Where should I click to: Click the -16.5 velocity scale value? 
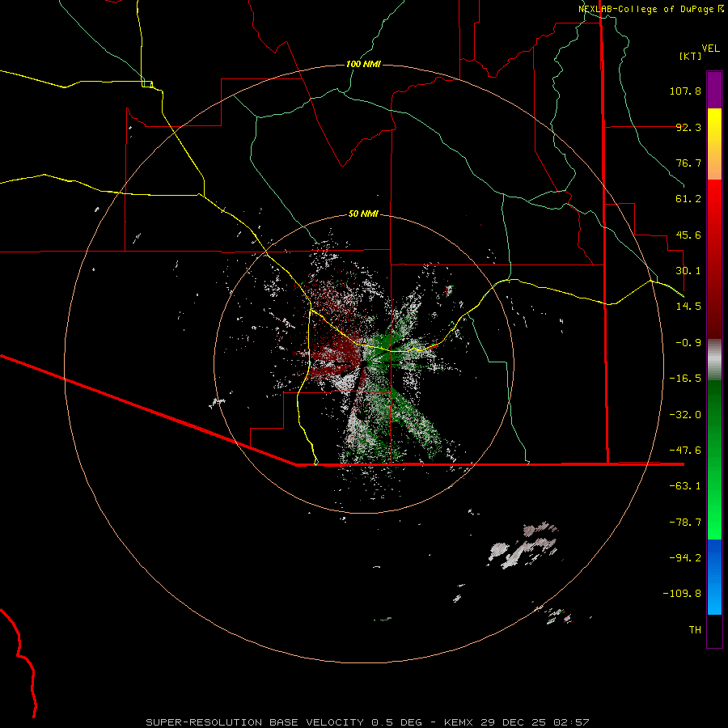click(x=685, y=379)
